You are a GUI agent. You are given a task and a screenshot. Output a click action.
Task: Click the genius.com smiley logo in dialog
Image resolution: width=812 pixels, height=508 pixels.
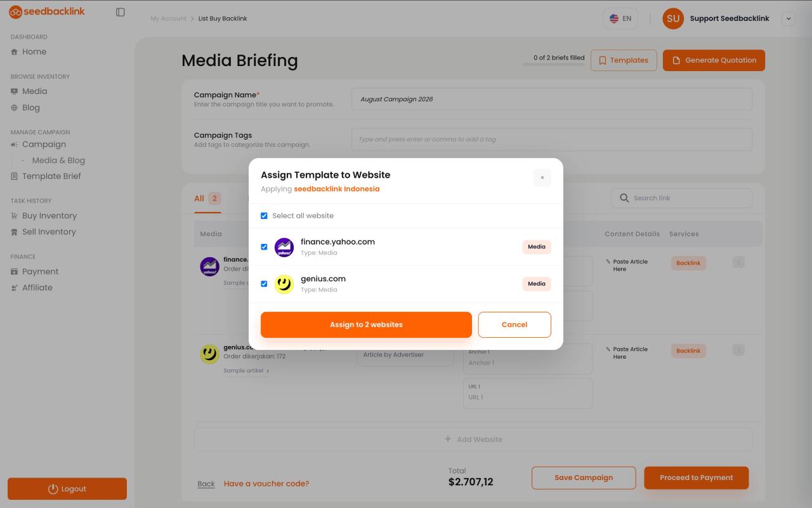(284, 284)
